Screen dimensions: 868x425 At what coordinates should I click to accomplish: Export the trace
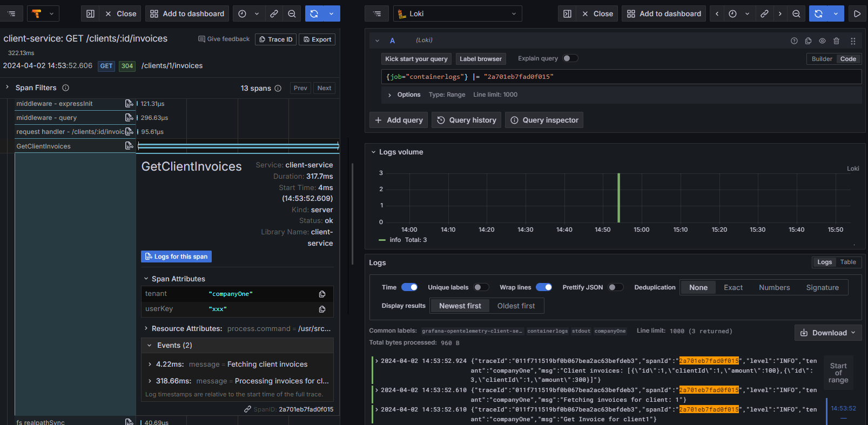coord(317,39)
